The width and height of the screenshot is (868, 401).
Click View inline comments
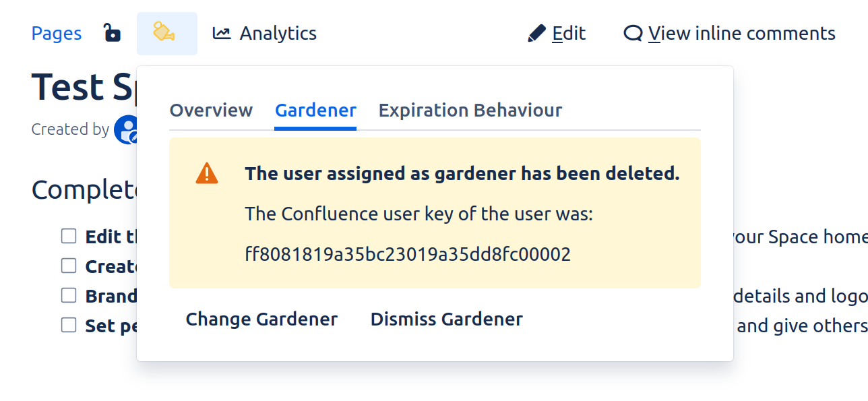[741, 32]
